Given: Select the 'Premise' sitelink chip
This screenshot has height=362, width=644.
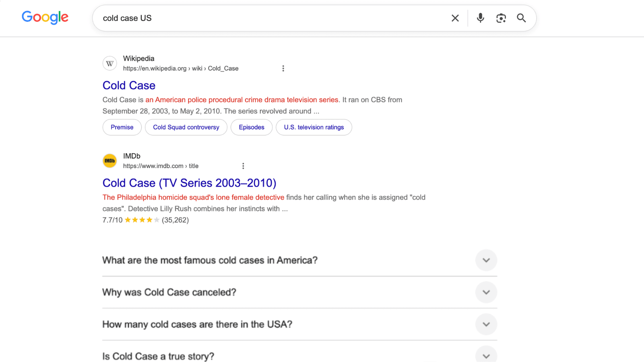Looking at the screenshot, I should pos(122,127).
